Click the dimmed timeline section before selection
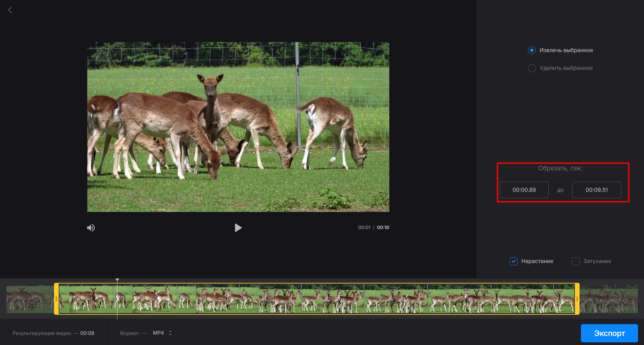This screenshot has height=345, width=644. pos(30,299)
